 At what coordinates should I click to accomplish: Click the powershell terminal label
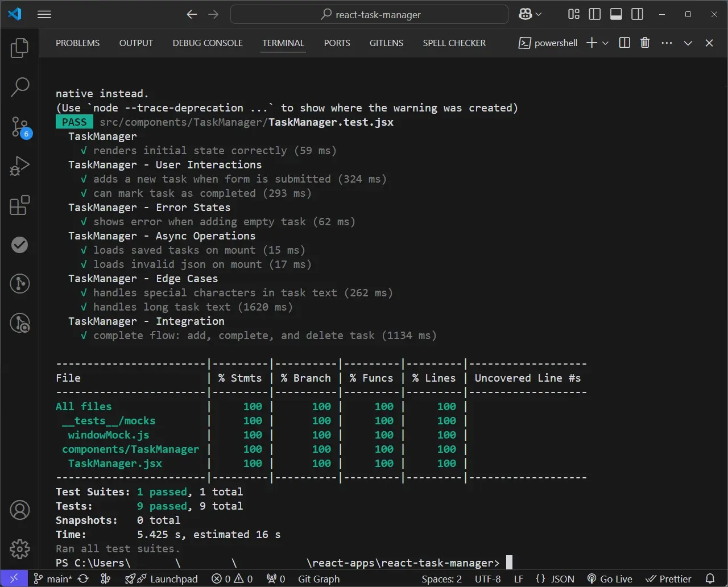tap(548, 43)
